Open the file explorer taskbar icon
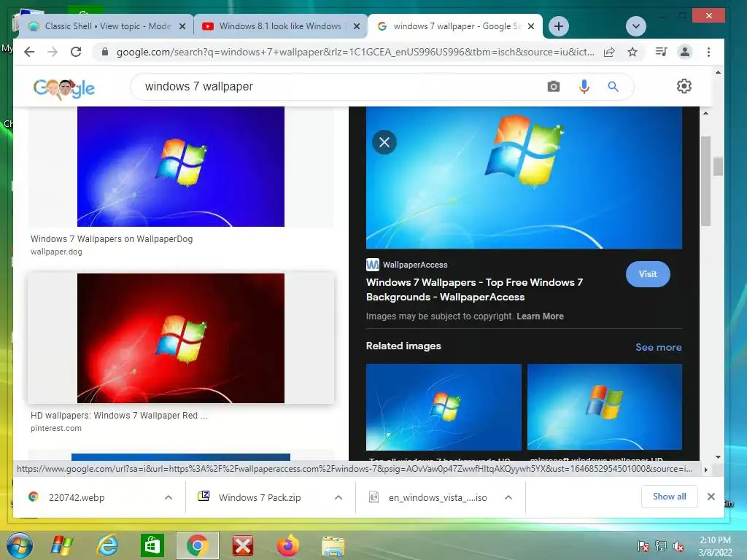 pyautogui.click(x=333, y=545)
